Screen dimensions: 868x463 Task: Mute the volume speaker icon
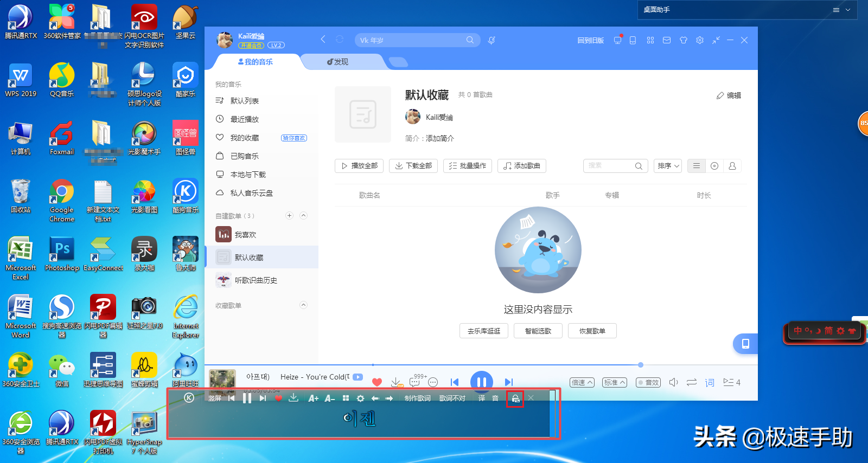(673, 382)
